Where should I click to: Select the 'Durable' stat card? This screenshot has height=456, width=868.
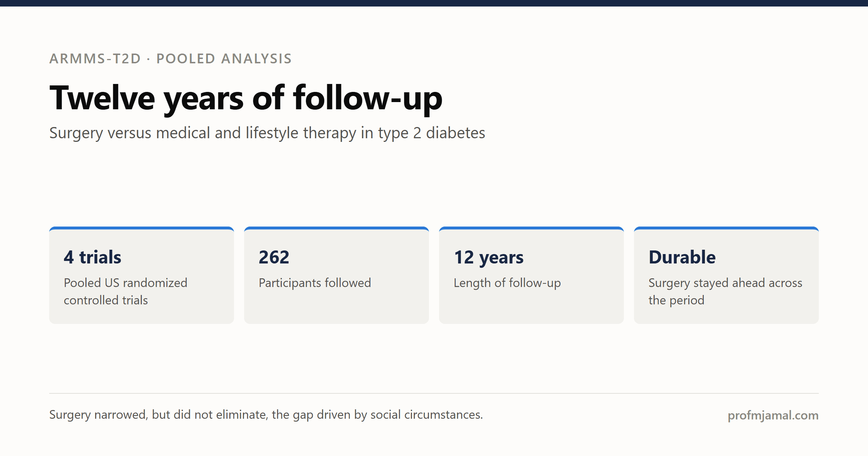pyautogui.click(x=726, y=275)
